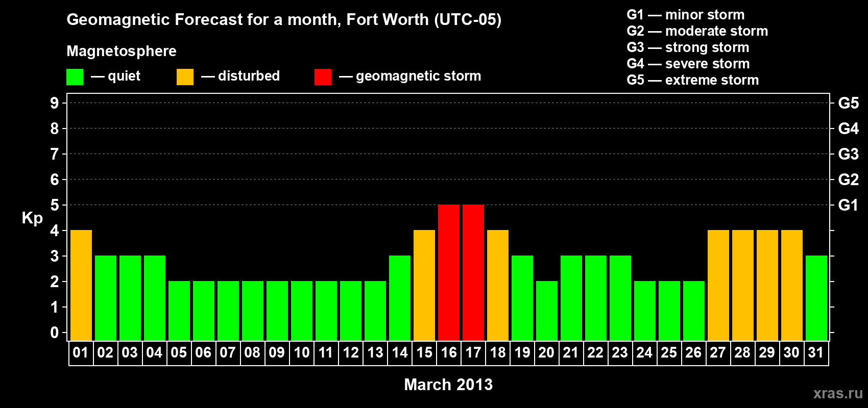This screenshot has height=408, width=868.
Task: Click the G4 right axis label
Action: [x=849, y=129]
